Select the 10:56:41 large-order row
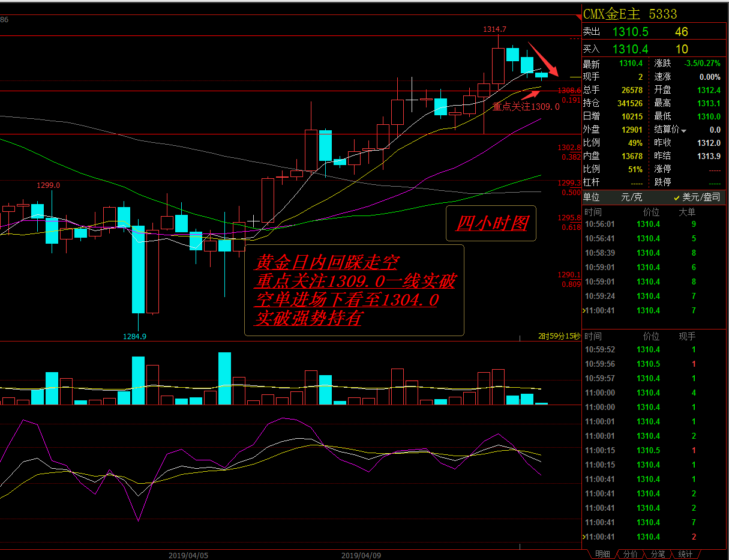 click(654, 238)
